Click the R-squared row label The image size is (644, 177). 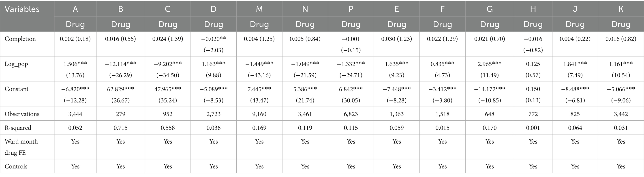click(x=18, y=128)
